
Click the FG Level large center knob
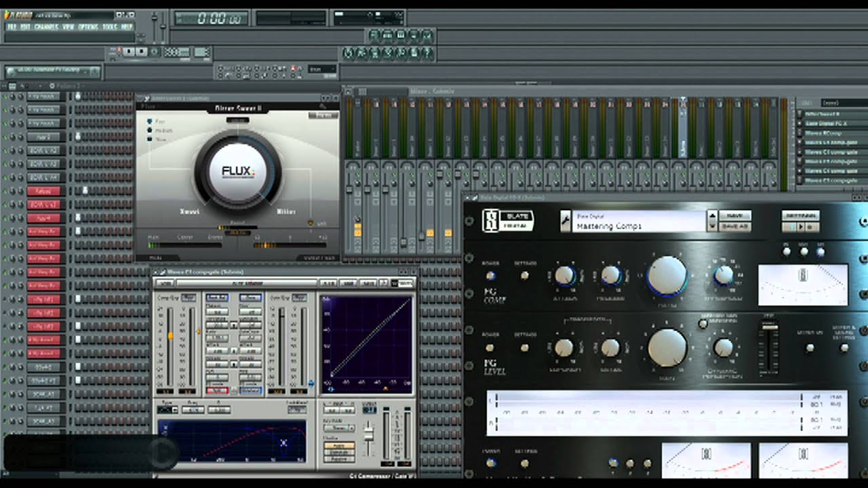point(667,347)
